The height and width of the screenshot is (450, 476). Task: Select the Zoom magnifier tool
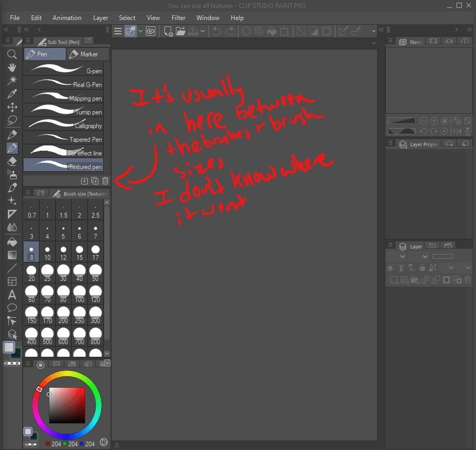point(12,54)
